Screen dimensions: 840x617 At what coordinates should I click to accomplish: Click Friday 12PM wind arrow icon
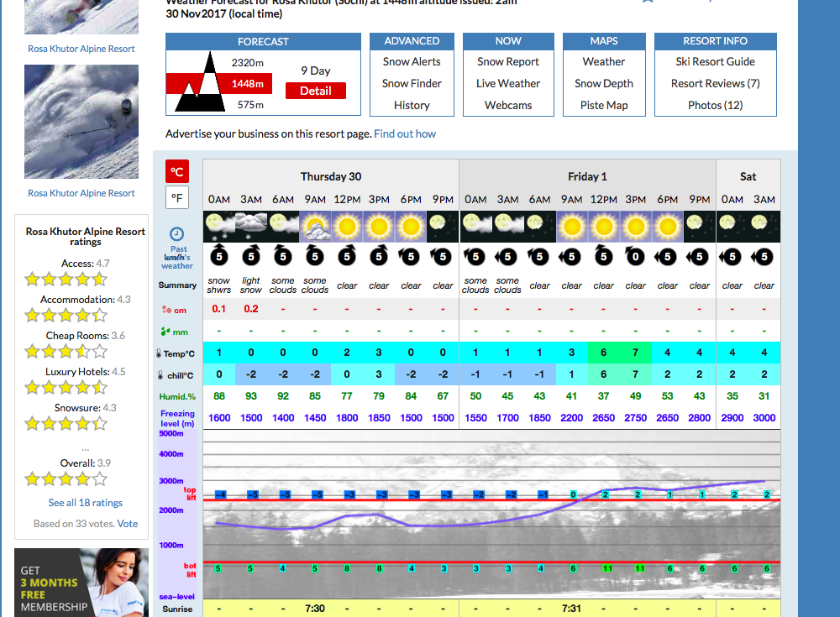click(603, 255)
